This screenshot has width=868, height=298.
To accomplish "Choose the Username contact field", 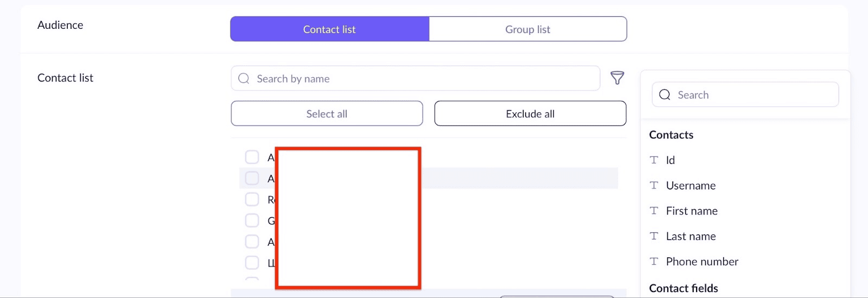I will 691,186.
